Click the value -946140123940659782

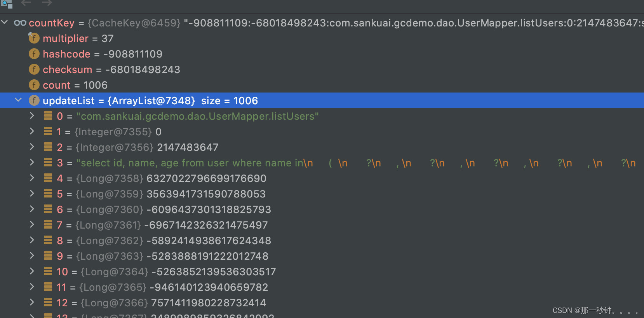point(209,287)
